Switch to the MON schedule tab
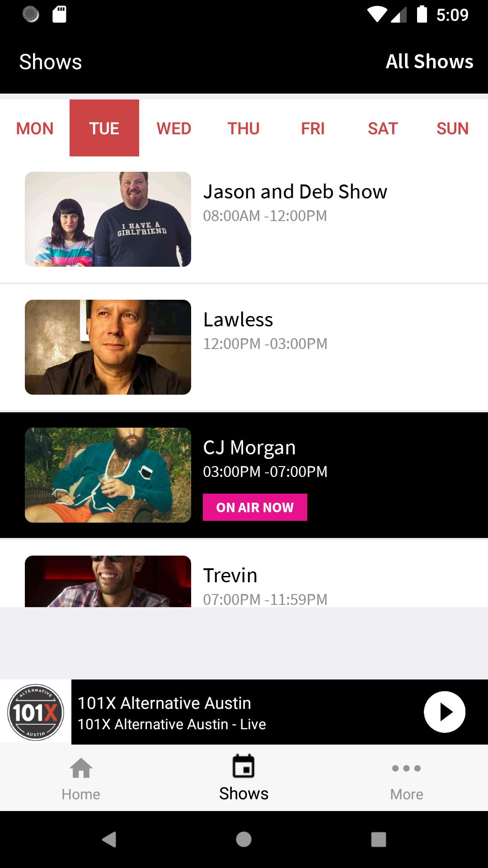 click(x=35, y=128)
